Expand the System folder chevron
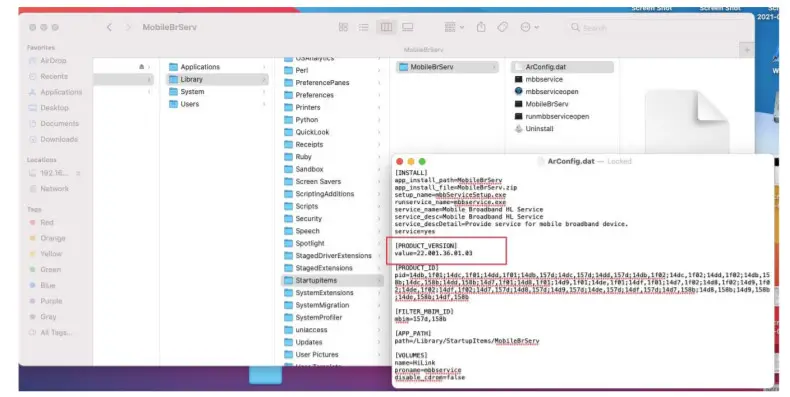 (x=264, y=92)
